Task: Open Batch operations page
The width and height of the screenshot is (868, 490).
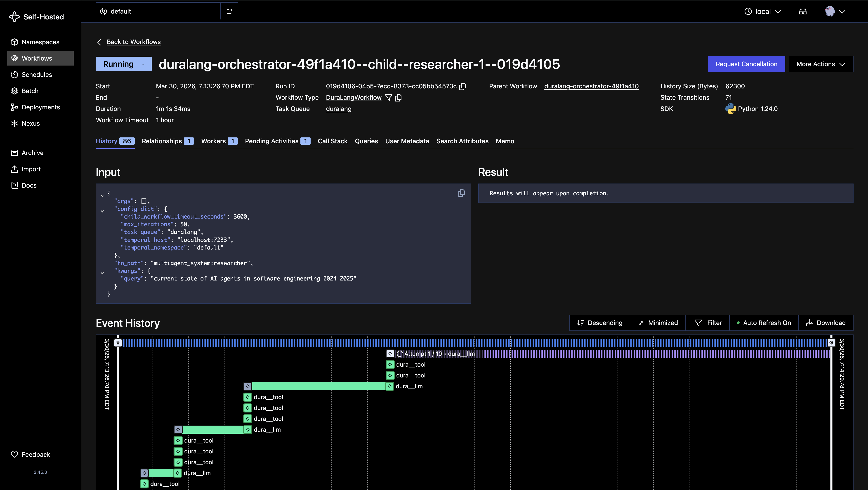Action: [40, 91]
